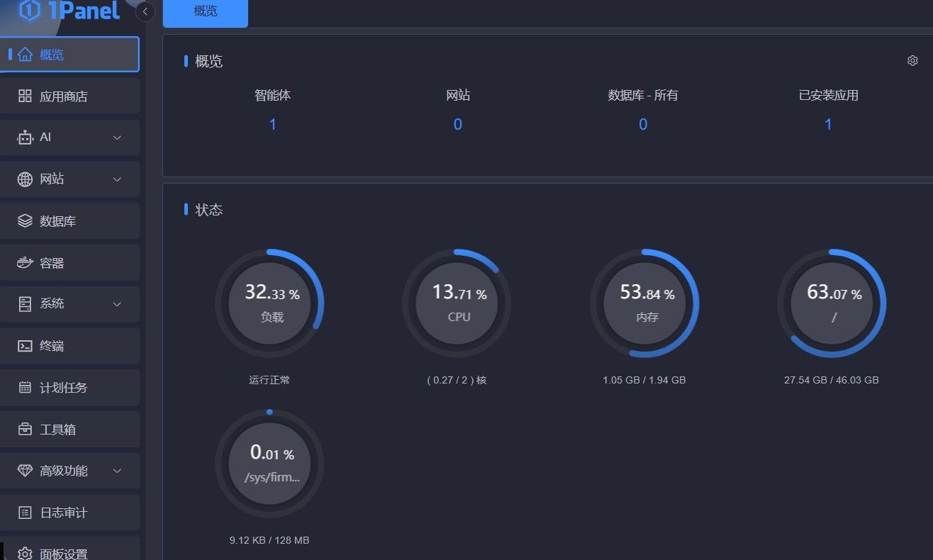
Task: Click the 网站 count value 0
Action: point(458,125)
